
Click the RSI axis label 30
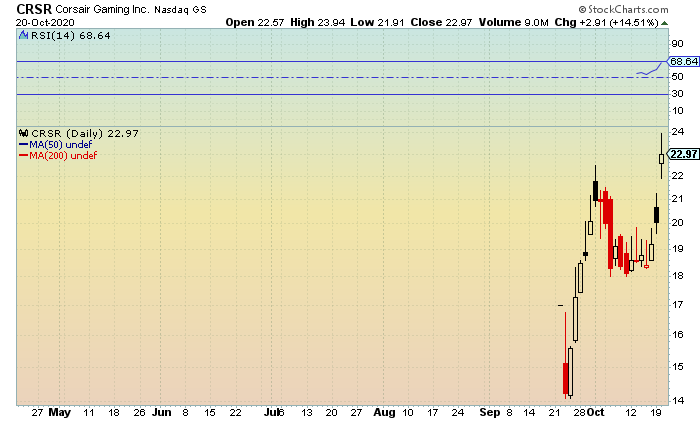[x=677, y=94]
